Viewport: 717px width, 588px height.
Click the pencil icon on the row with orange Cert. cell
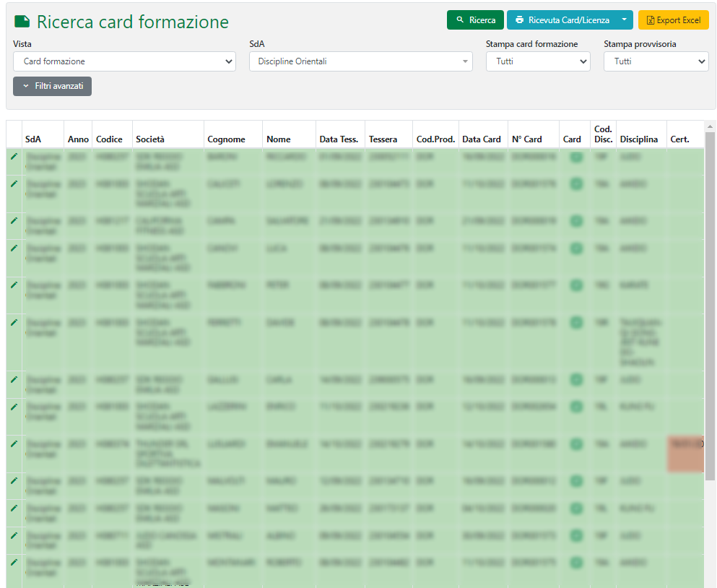click(14, 444)
